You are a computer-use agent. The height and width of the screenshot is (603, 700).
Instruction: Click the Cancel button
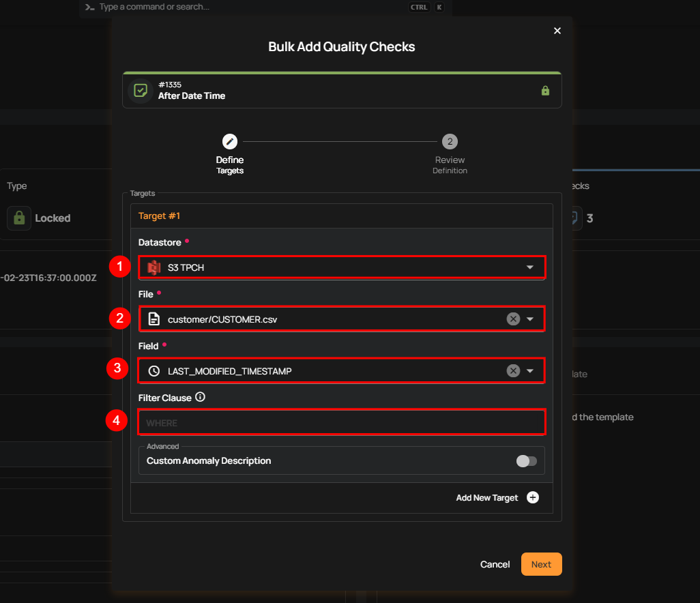pyautogui.click(x=495, y=564)
